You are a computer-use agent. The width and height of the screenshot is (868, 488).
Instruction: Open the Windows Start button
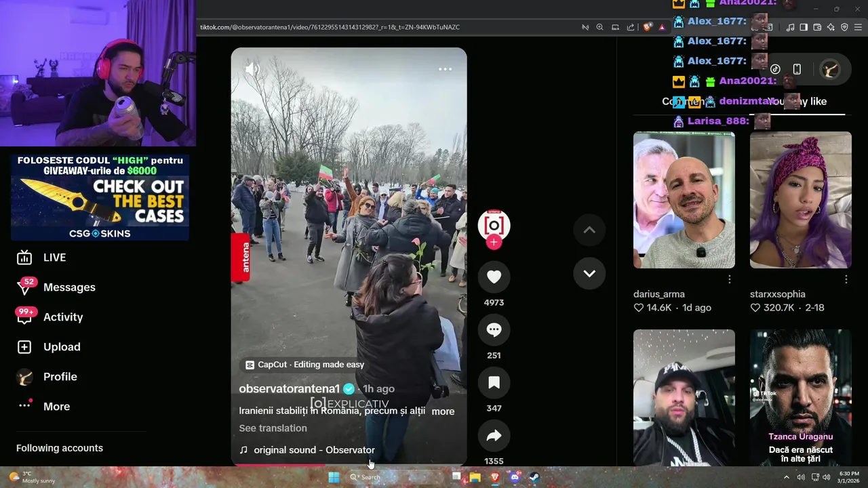point(334,477)
